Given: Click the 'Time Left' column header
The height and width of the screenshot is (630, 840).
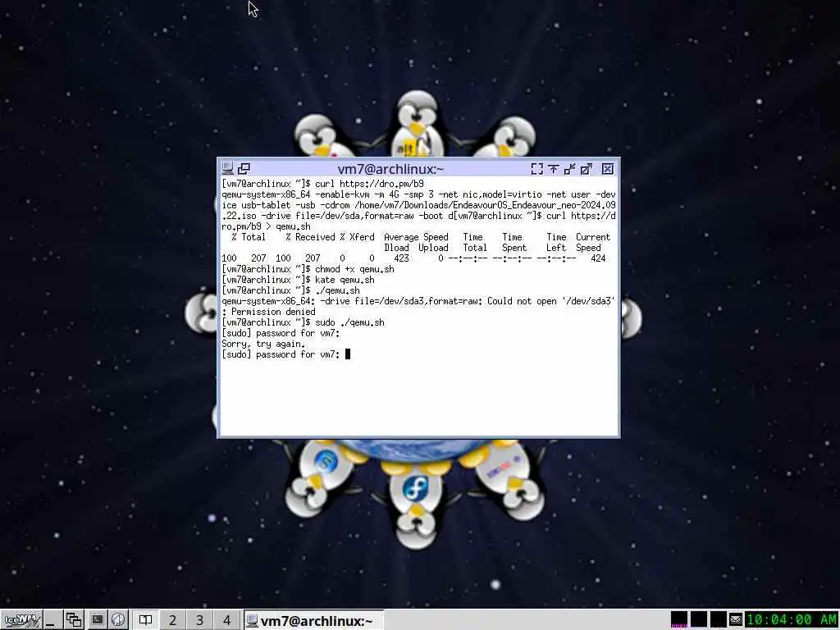Looking at the screenshot, I should (x=556, y=242).
